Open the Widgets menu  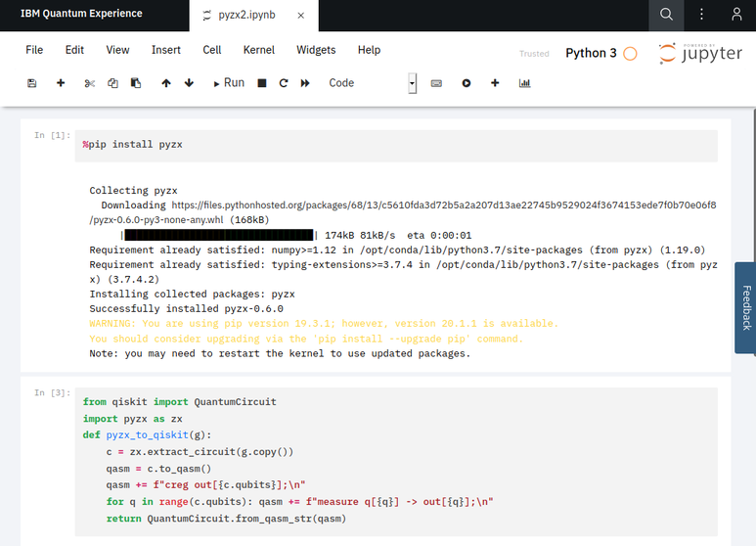pyautogui.click(x=316, y=50)
